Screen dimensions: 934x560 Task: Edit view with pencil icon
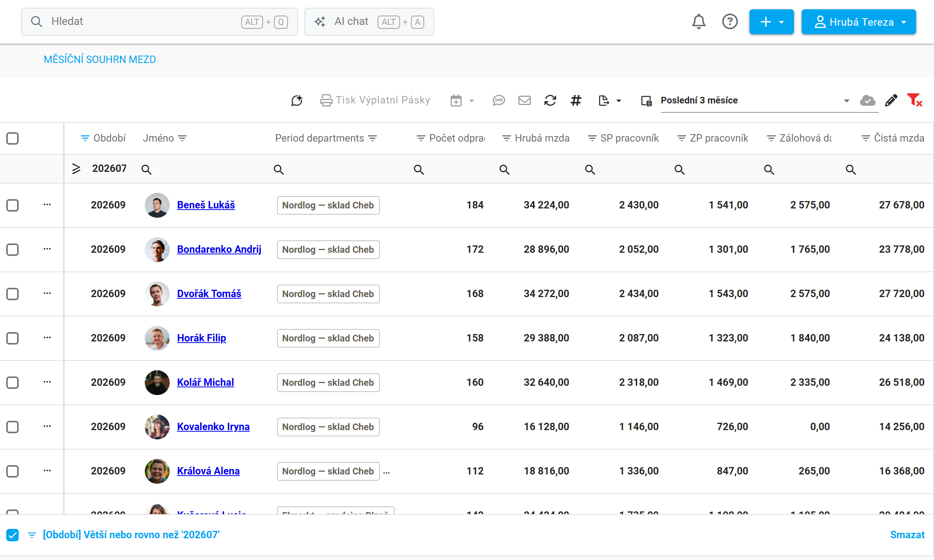(x=891, y=100)
